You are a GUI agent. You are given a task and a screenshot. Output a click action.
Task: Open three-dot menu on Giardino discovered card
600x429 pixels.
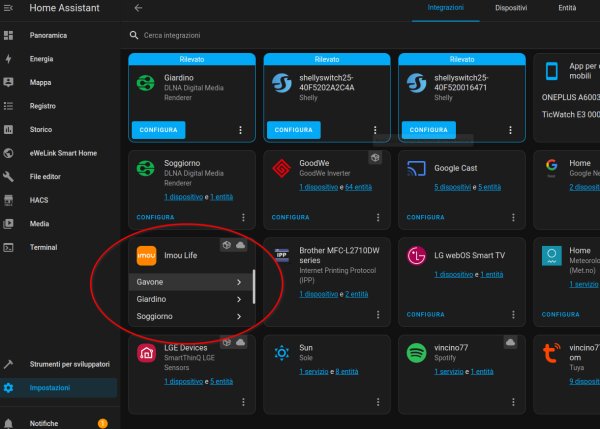click(240, 130)
